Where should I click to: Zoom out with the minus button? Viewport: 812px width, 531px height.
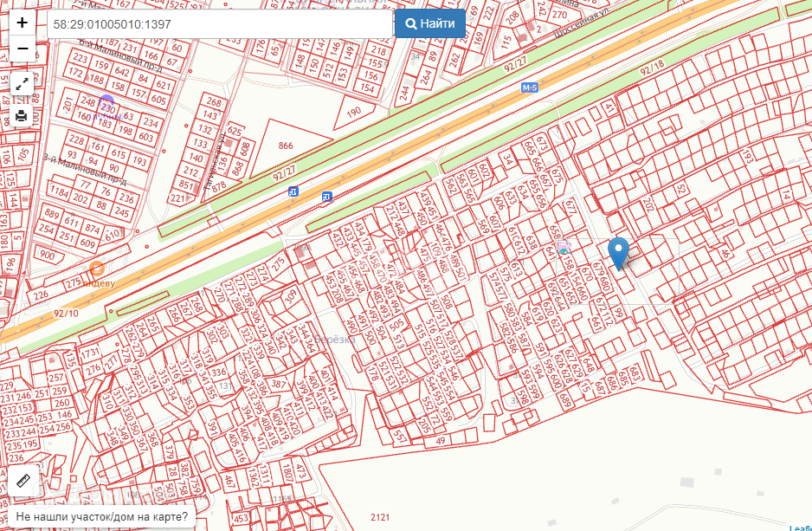click(23, 49)
